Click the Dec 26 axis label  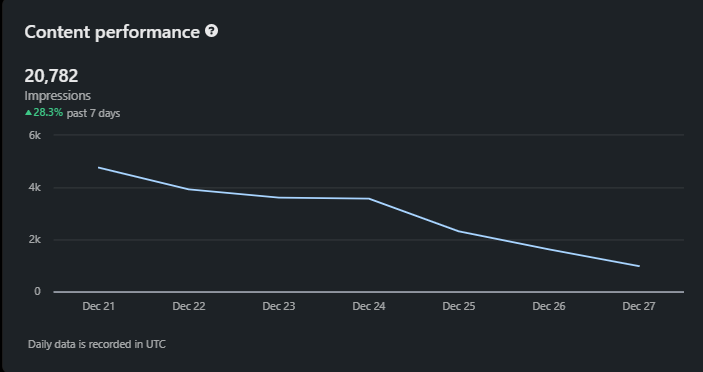coord(549,306)
